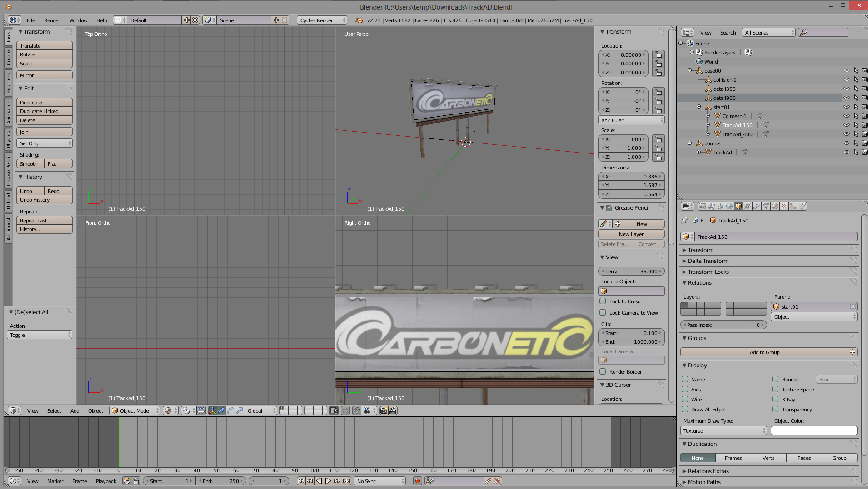Select the rotate manipulator arc icon
Image resolution: width=868 pixels, height=489 pixels.
(230, 410)
